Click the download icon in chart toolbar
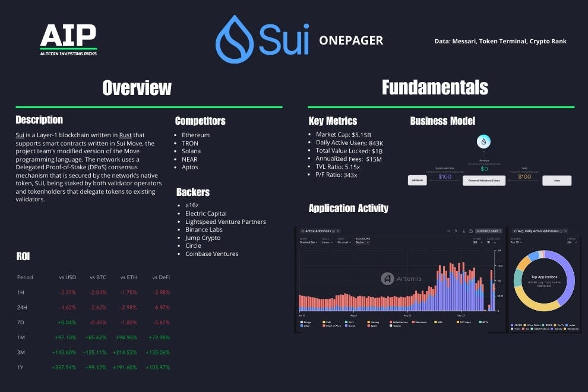Image resolution: width=588 pixels, height=392 pixels. point(463,231)
